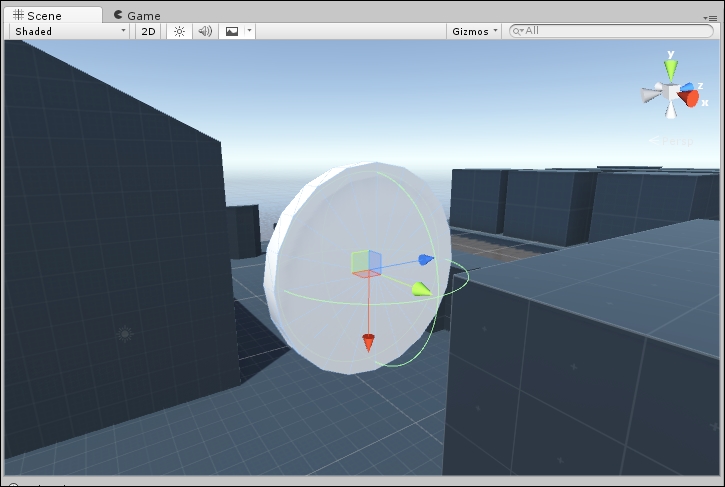Screen dimensions: 725x487
Task: Click the blue Z axis cone on the orientation gizmo
Action: click(x=688, y=87)
